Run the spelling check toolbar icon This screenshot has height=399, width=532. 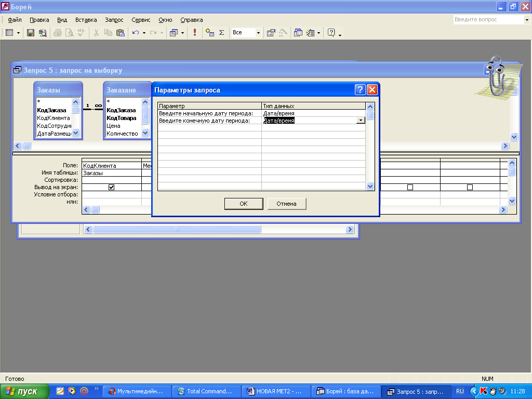pos(82,33)
